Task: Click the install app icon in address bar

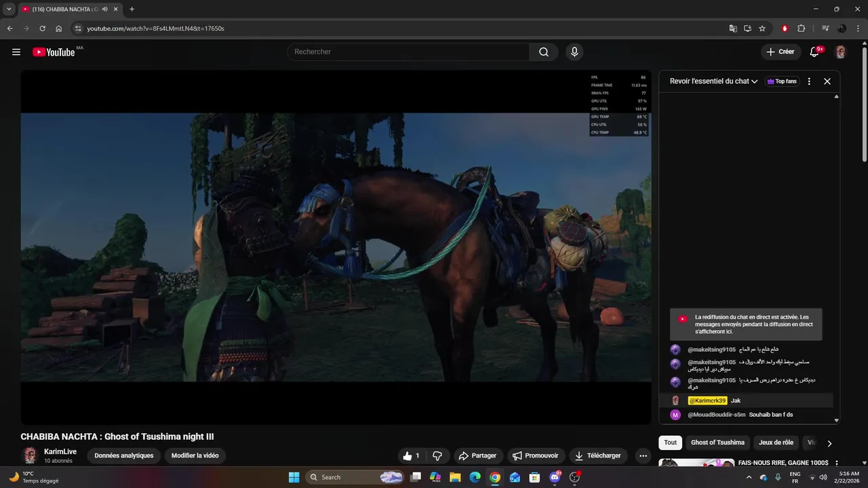Action: (747, 28)
